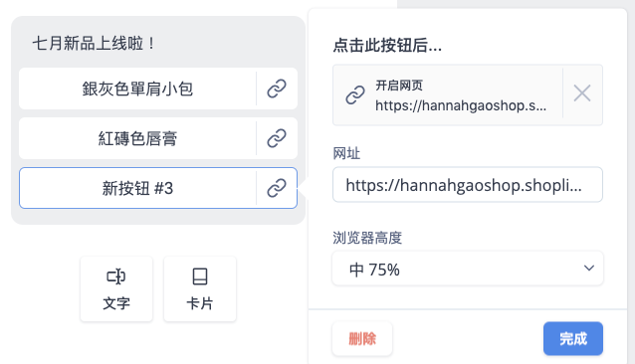Select the 新按钮 #3 button
Viewport: 635px width, 364px height.
pyautogui.click(x=137, y=188)
